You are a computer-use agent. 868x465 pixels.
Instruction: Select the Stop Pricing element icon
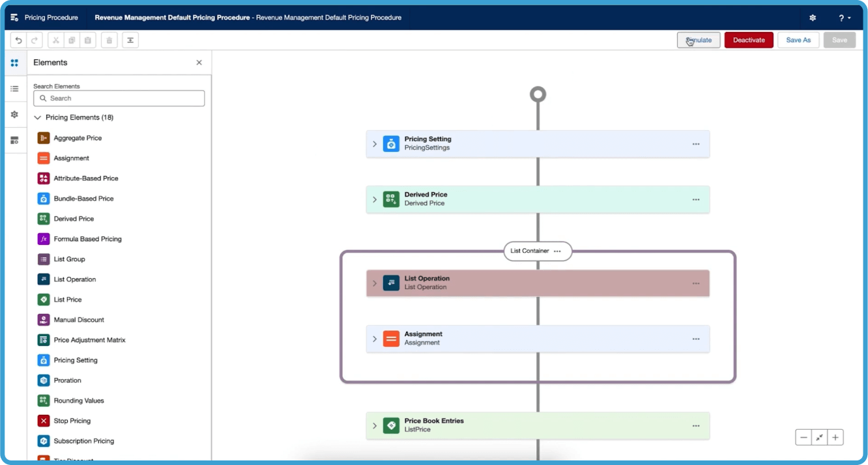click(x=43, y=420)
